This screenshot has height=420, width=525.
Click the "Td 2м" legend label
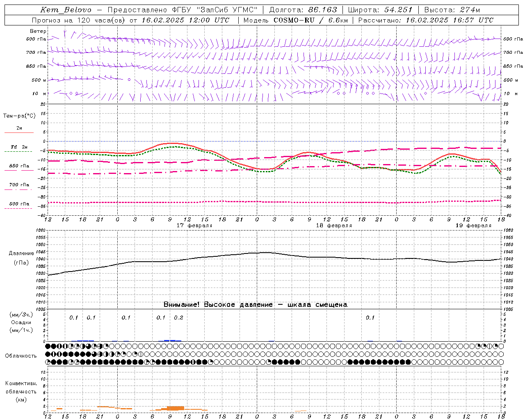click(19, 147)
